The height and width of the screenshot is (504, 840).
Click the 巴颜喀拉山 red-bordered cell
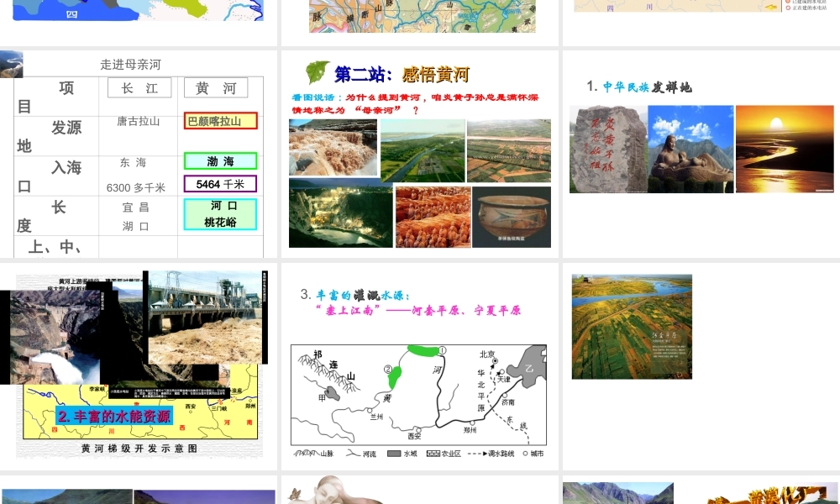coord(220,121)
